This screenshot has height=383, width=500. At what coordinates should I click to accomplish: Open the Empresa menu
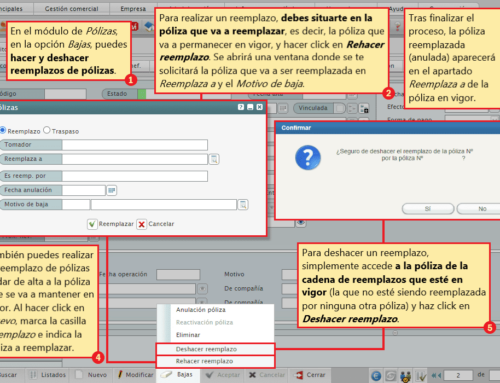tap(133, 9)
